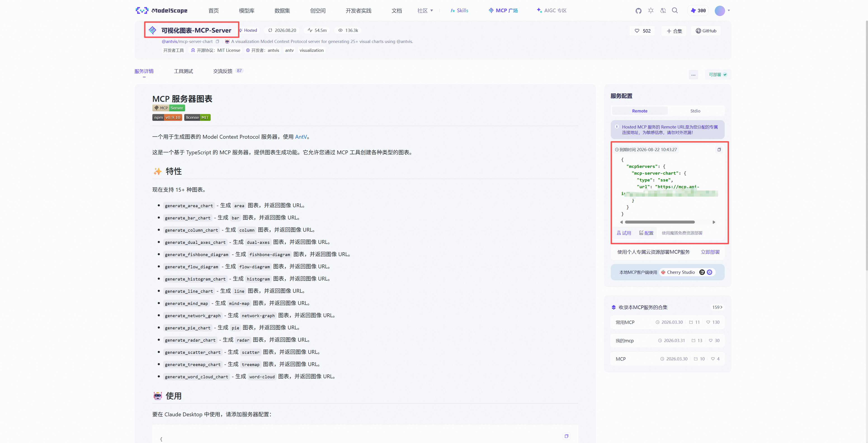Click the ModelScope logo
Viewport: 868px width, 443px height.
pos(161,10)
